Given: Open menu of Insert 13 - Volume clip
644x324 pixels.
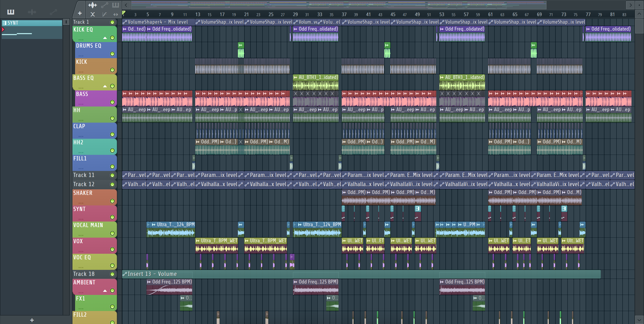Looking at the screenshot, I should click(x=125, y=274).
